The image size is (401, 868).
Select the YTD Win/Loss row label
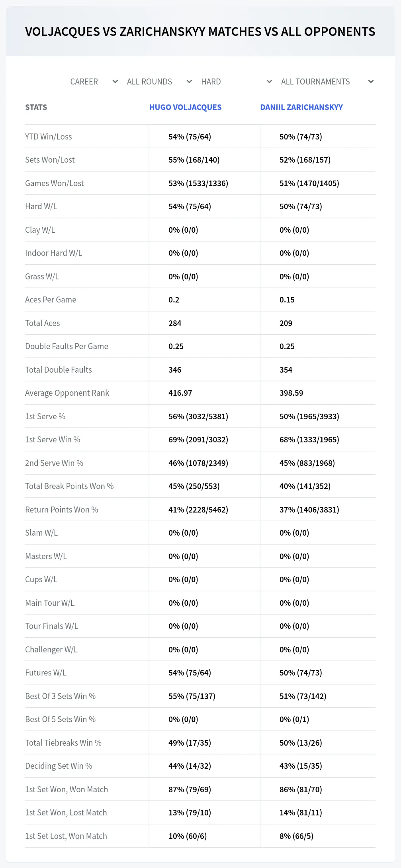point(49,137)
